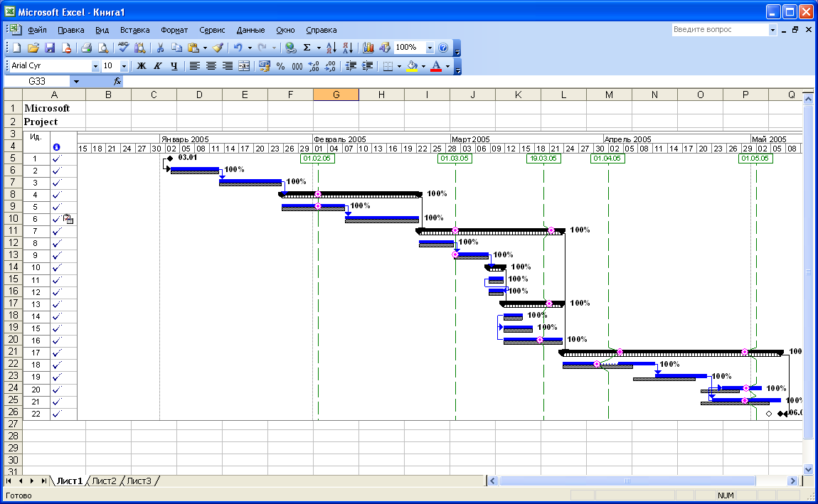The image size is (818, 504).
Task: Open the Paste options dropdown arrow
Action: [205, 48]
